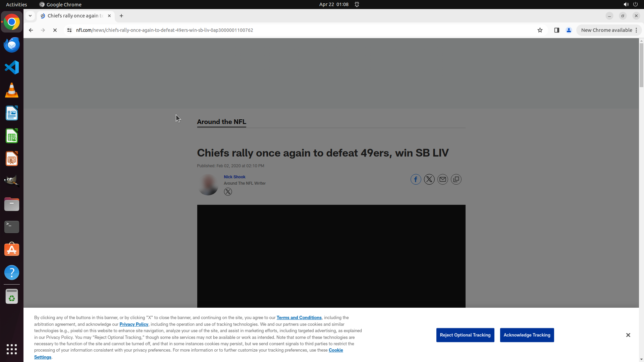This screenshot has width=644, height=362.
Task: Click Reject Optional Tracking button
Action: [x=465, y=335]
